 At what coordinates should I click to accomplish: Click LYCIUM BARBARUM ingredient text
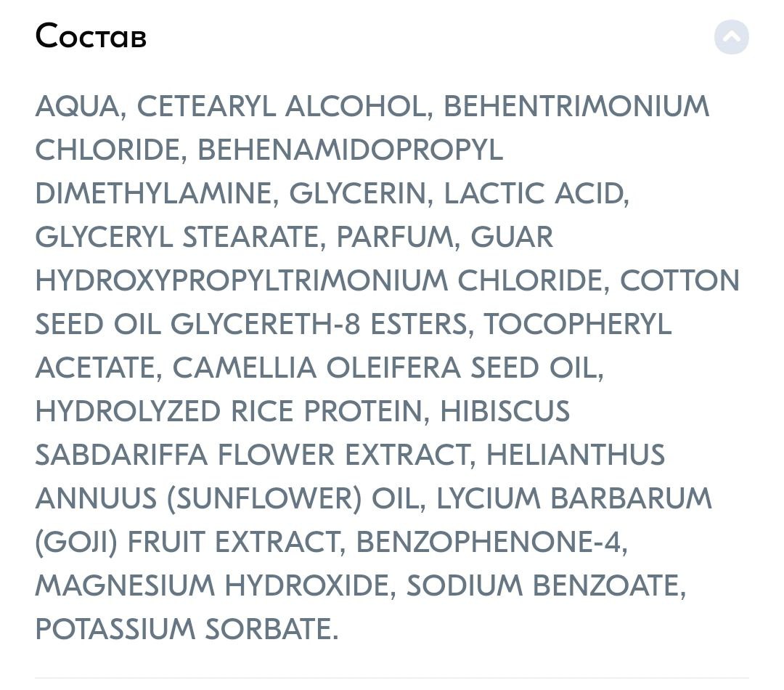tap(573, 498)
